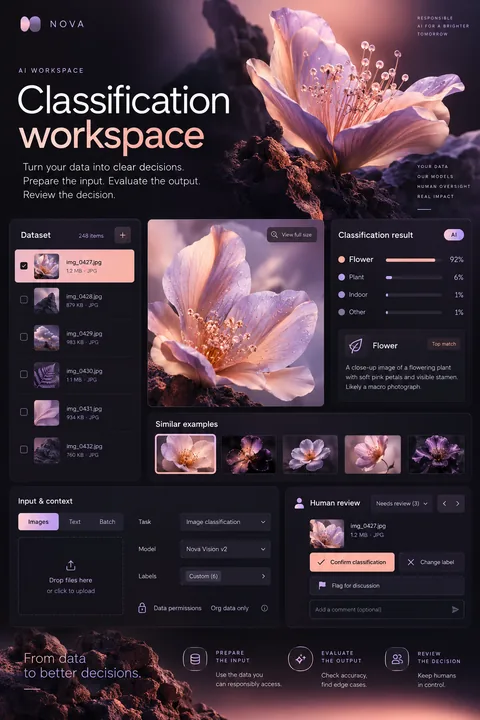Viewport: 480px width, 720px height.
Task: Switch to the Batch tab
Action: point(107,522)
